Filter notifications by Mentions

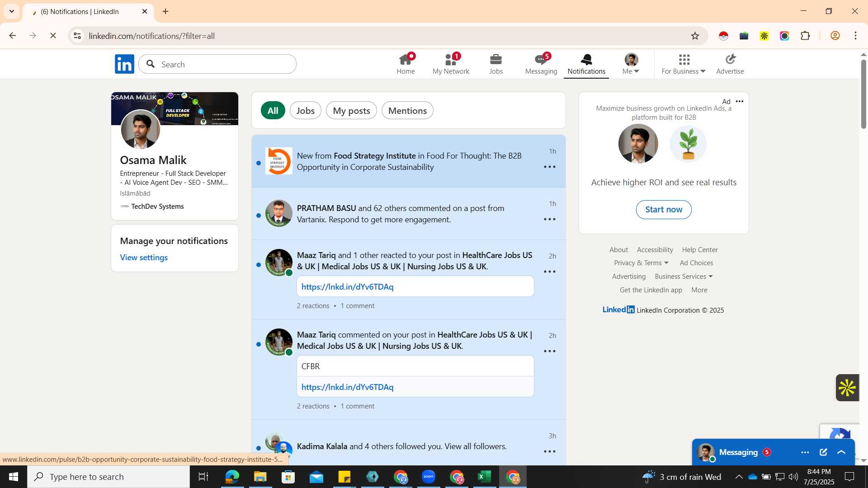tap(407, 111)
